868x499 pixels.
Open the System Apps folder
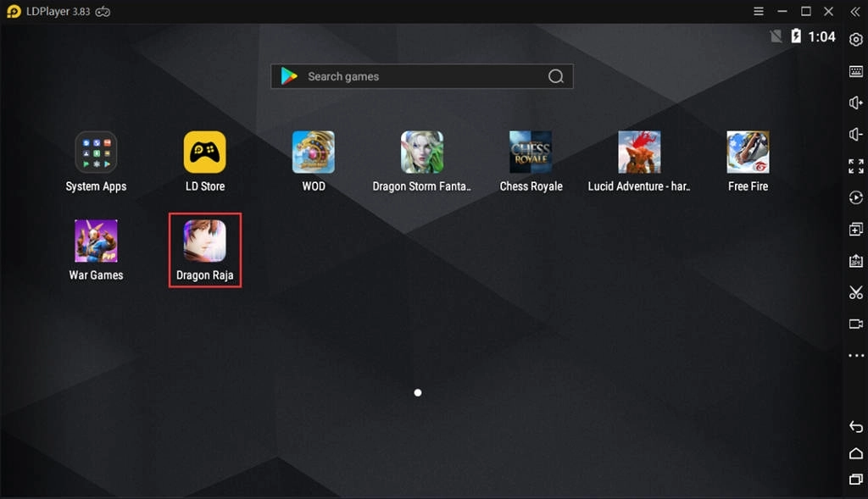96,152
